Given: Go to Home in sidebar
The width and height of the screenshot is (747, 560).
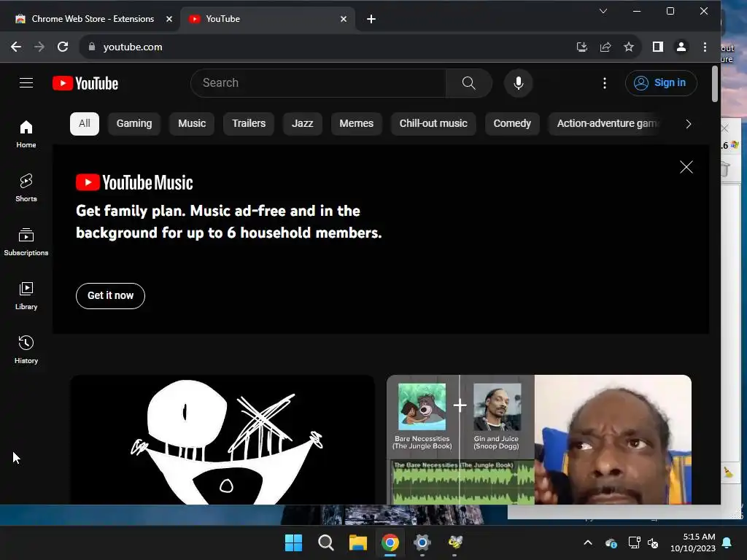Looking at the screenshot, I should pyautogui.click(x=26, y=134).
